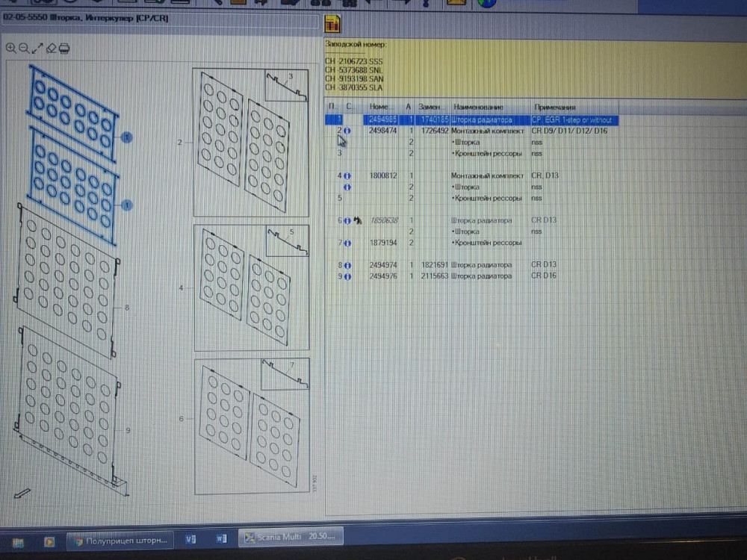Select the eraser clear-highlight icon
747x560 pixels.
51,49
